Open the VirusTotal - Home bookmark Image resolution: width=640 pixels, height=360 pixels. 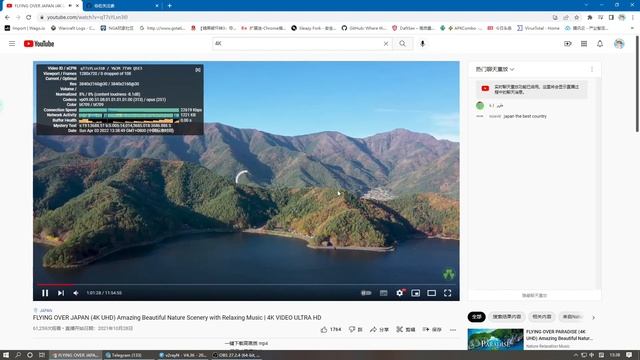coord(538,28)
